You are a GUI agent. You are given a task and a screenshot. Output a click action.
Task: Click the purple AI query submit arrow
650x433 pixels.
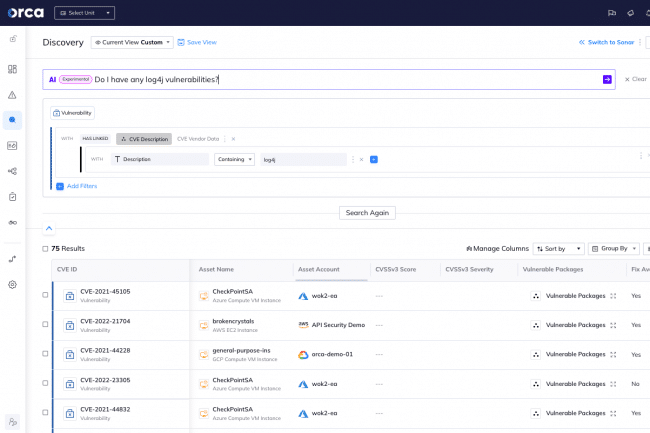(606, 79)
